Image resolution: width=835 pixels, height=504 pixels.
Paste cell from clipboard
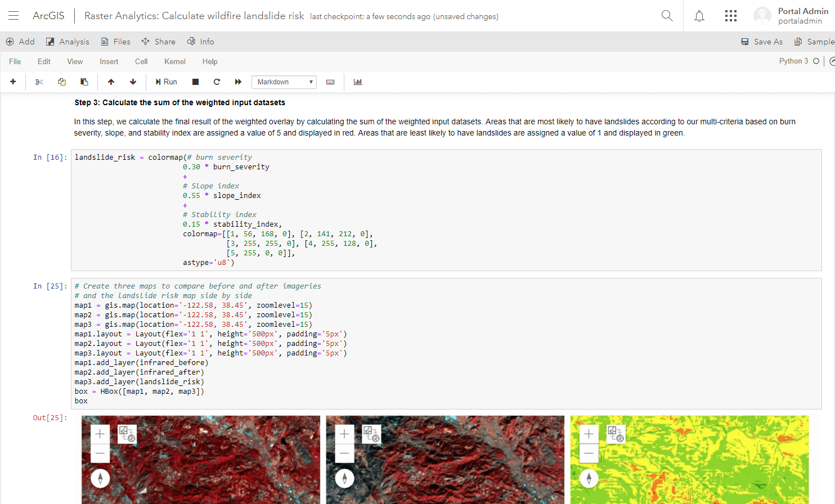[x=84, y=82]
